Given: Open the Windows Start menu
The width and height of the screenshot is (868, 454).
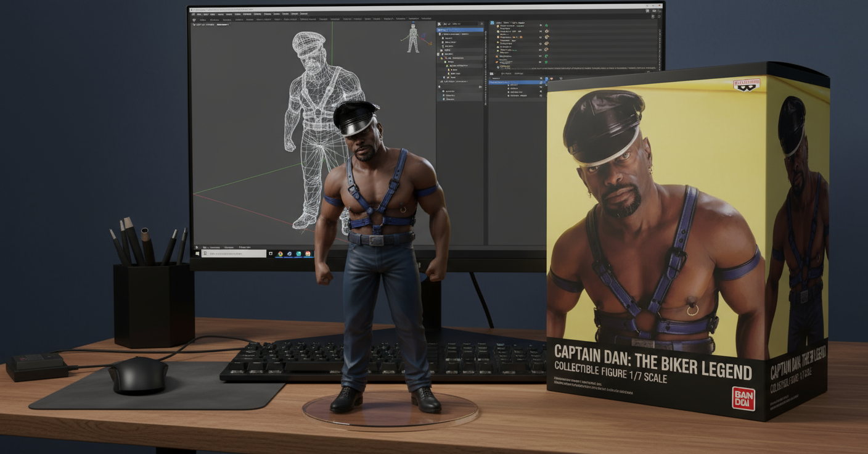Looking at the screenshot, I should [x=197, y=254].
